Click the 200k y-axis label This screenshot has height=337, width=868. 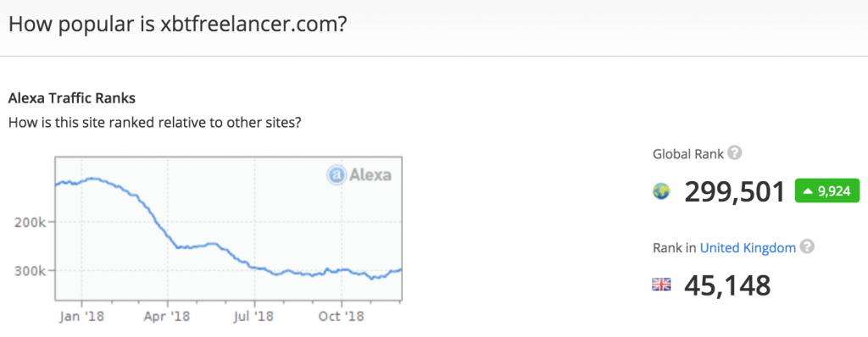[x=32, y=223]
